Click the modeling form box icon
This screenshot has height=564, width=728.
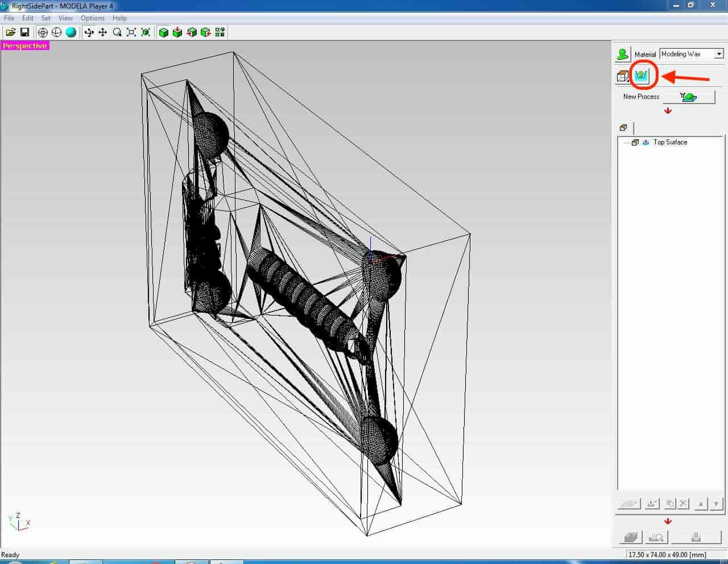tap(623, 76)
